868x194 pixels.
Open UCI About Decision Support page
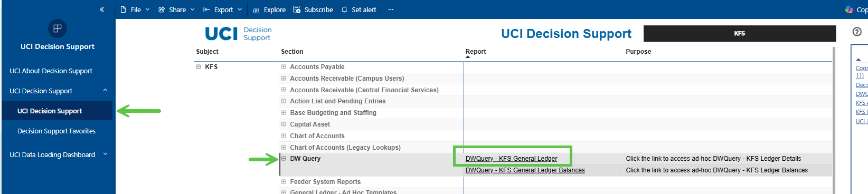[x=51, y=71]
